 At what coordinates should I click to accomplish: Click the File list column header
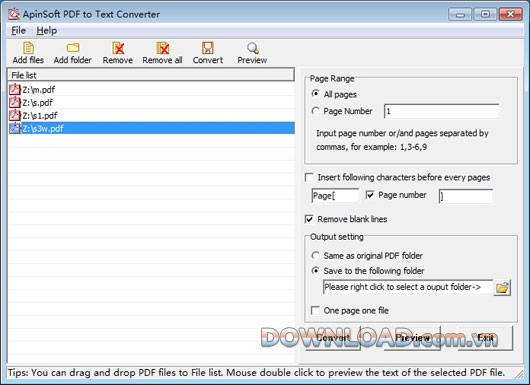tap(151, 75)
